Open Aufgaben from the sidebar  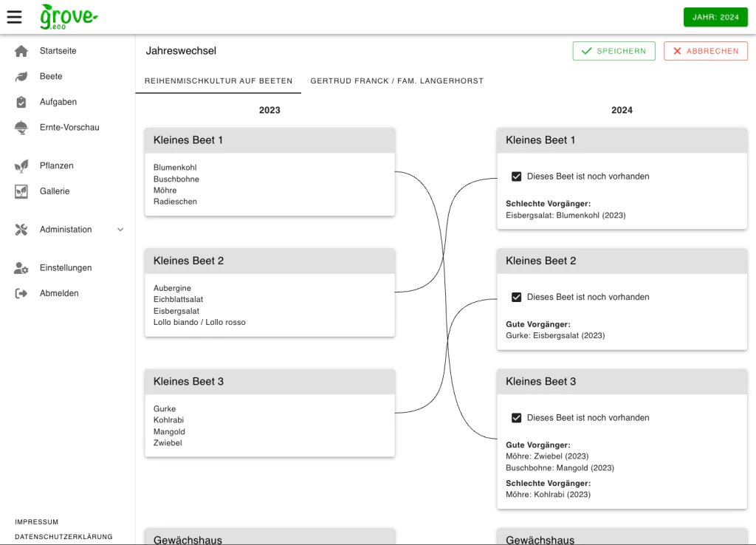pos(58,102)
